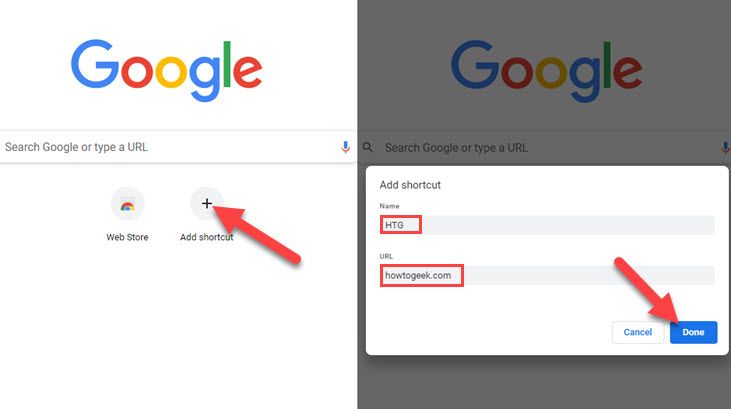Focus the search box on the white page
Viewport: 731px width, 409px height.
[x=178, y=147]
